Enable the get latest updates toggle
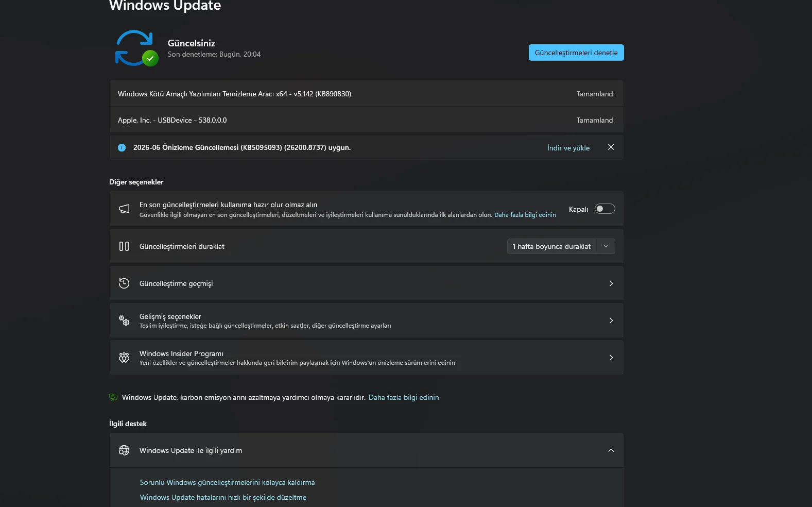This screenshot has width=812, height=507. 604,209
